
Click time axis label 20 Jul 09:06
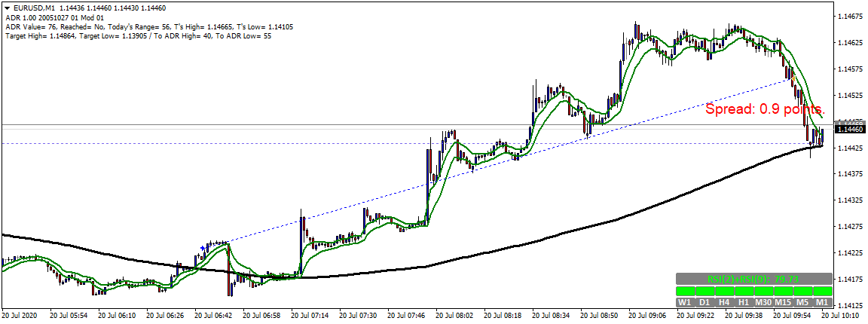[x=649, y=315]
